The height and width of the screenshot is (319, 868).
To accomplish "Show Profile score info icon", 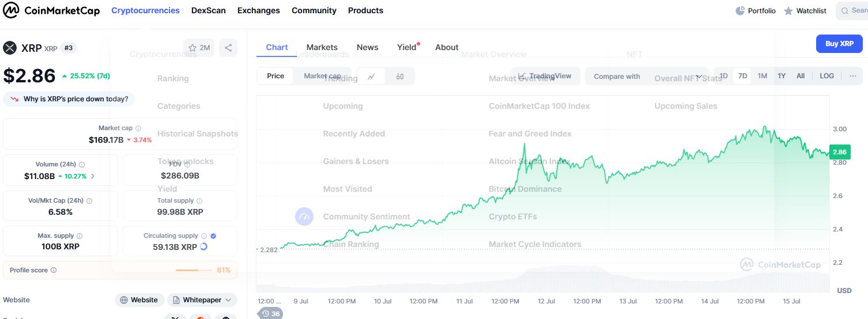I will click(x=54, y=270).
